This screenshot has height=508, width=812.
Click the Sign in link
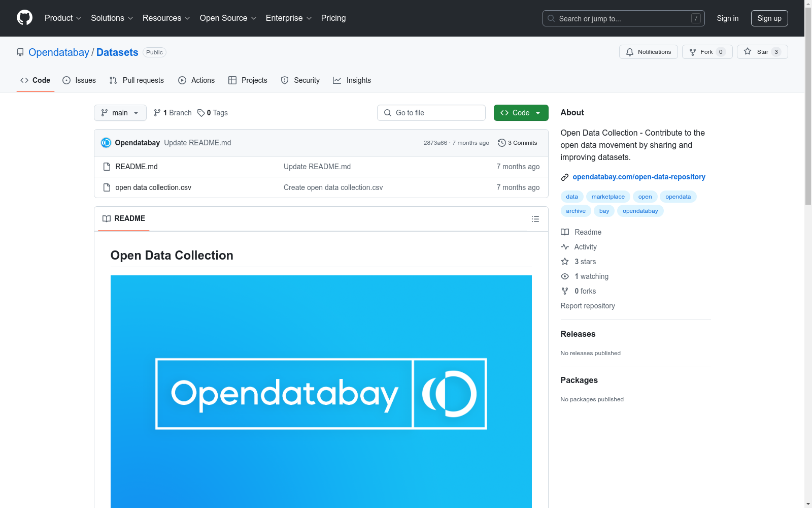click(x=728, y=18)
